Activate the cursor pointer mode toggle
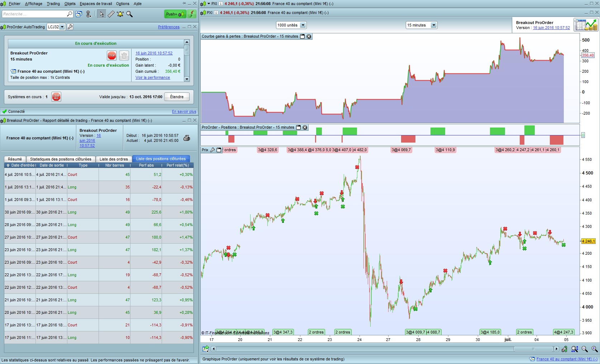 coord(101,14)
